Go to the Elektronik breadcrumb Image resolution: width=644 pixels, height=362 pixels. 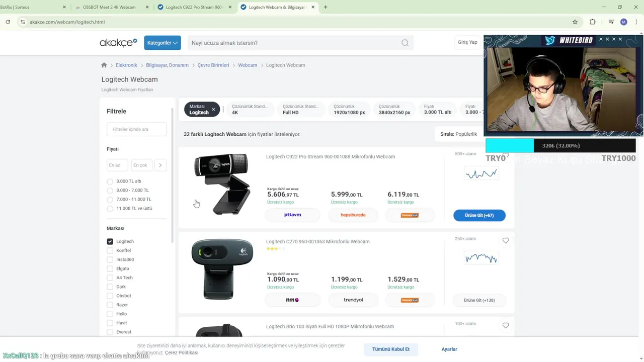126,65
